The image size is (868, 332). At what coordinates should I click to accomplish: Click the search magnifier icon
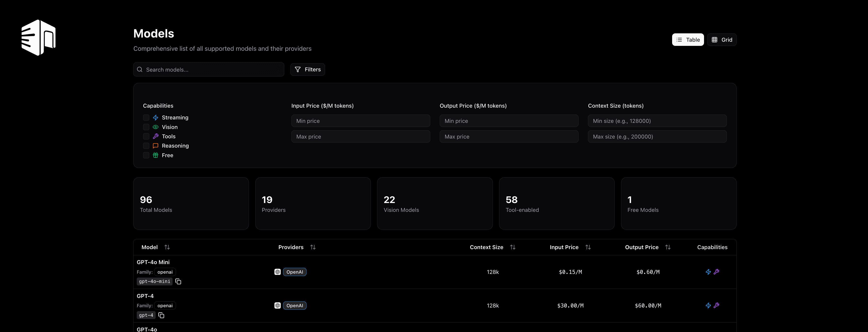[x=139, y=69]
